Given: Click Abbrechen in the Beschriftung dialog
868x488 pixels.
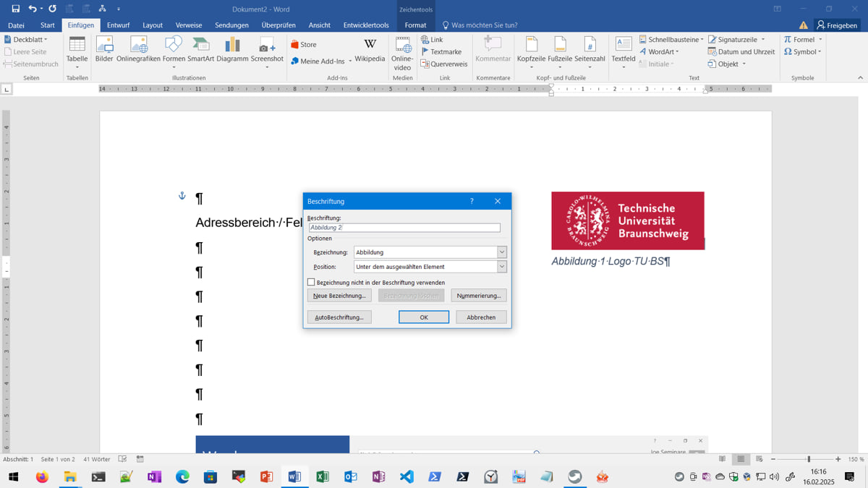Looking at the screenshot, I should click(x=481, y=317).
